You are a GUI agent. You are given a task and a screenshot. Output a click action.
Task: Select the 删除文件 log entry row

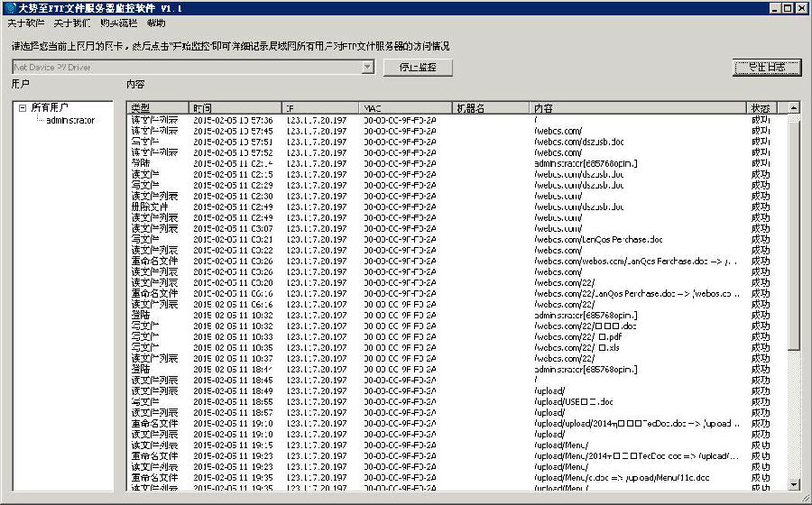(x=150, y=207)
